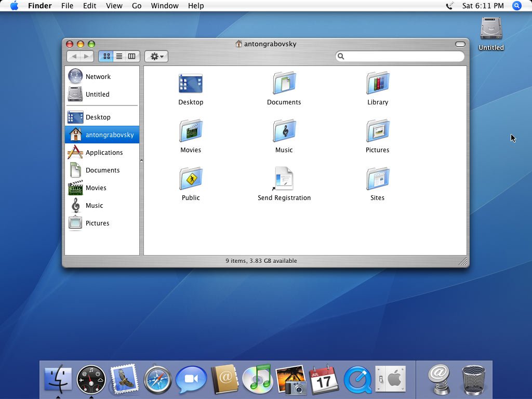Launch Safari from the Dock
Image resolution: width=532 pixels, height=399 pixels.
157,380
